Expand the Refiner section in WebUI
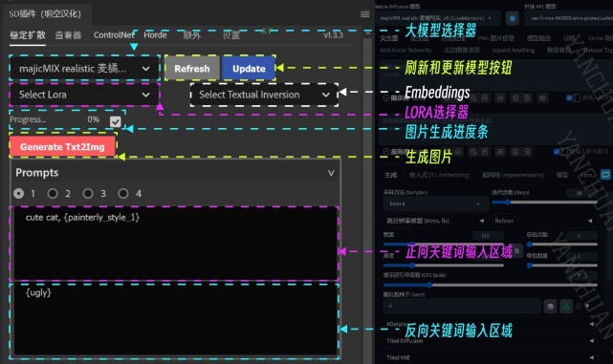 pyautogui.click(x=544, y=221)
